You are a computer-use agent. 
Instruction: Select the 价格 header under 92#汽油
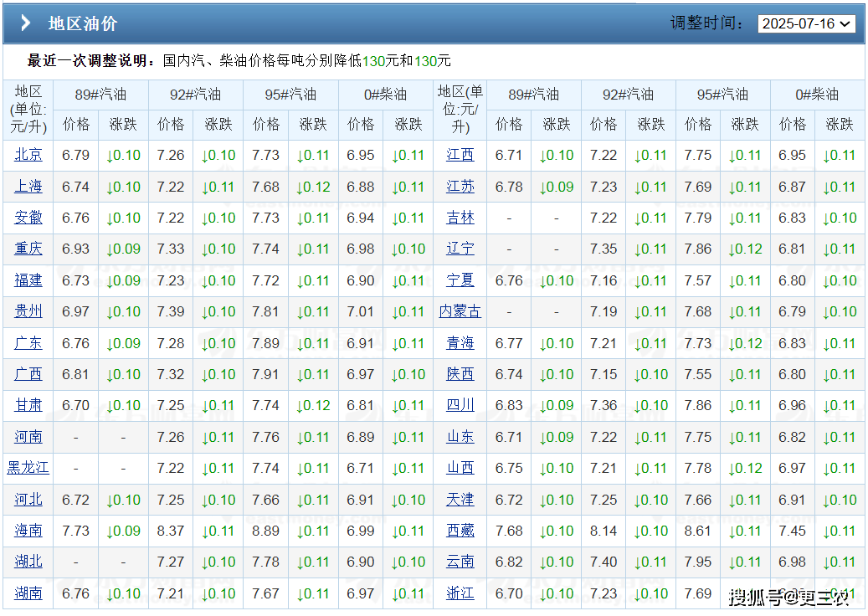171,124
